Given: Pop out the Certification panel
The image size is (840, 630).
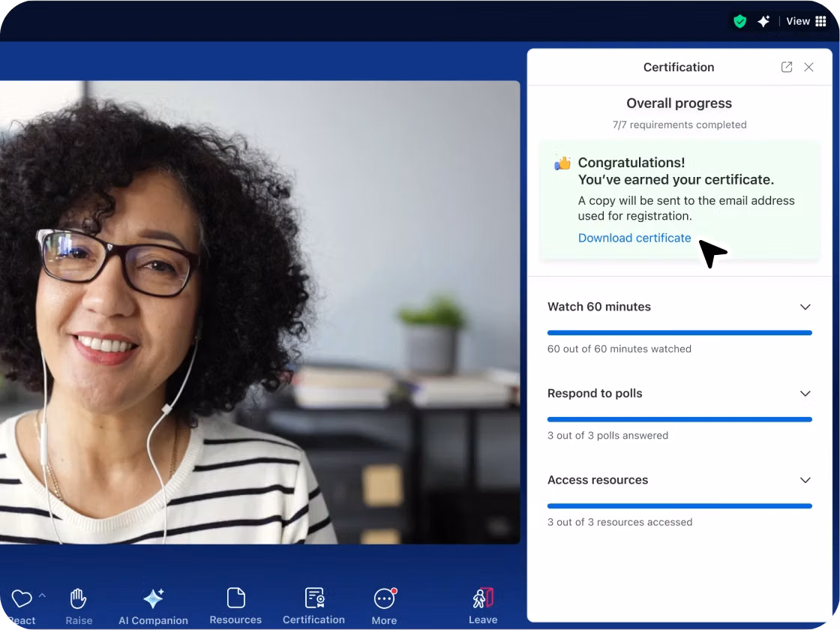Looking at the screenshot, I should 786,67.
